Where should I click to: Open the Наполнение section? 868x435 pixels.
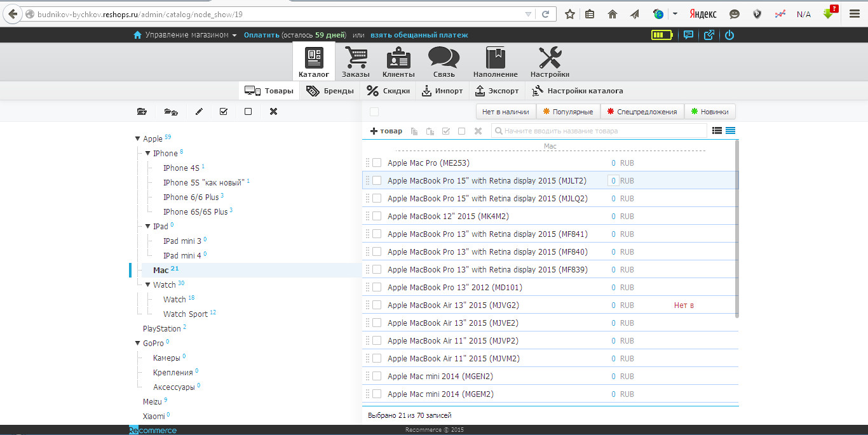pyautogui.click(x=495, y=62)
